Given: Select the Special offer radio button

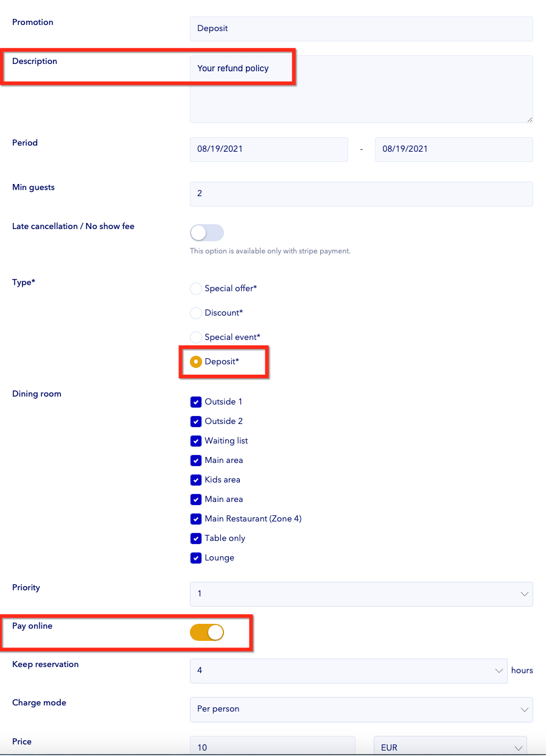Looking at the screenshot, I should pyautogui.click(x=196, y=288).
